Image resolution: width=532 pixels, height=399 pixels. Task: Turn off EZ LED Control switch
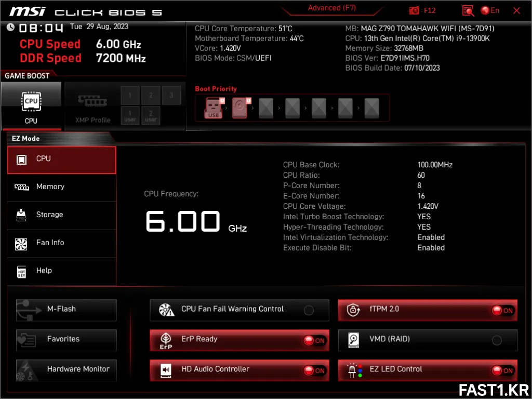click(x=503, y=370)
